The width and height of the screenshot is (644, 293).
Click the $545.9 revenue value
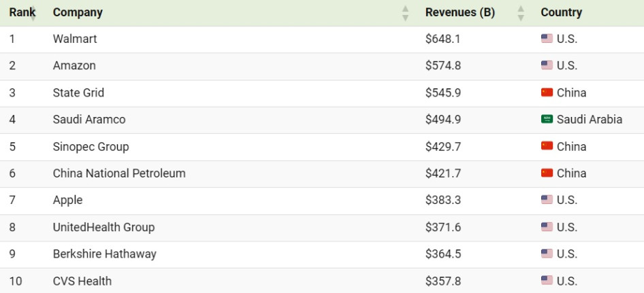click(x=442, y=92)
